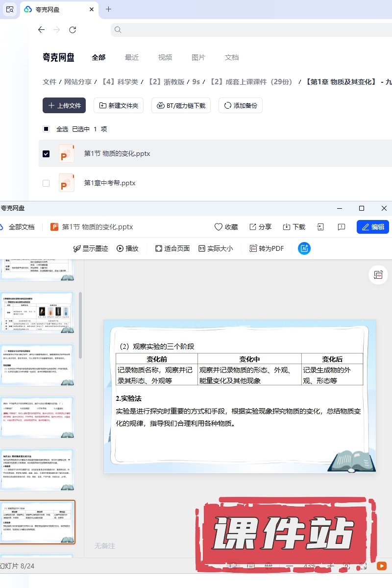
Task: Uncheck 第1节 物质的变化.pptx checkbox
Action: point(46,153)
